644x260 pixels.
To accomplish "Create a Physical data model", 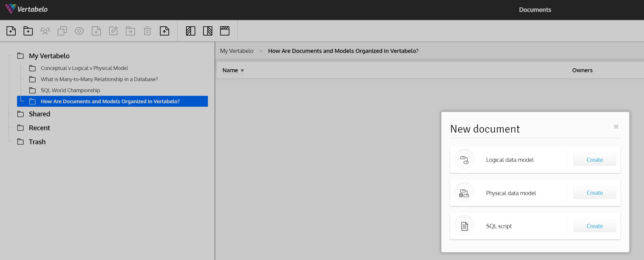I will (x=595, y=193).
